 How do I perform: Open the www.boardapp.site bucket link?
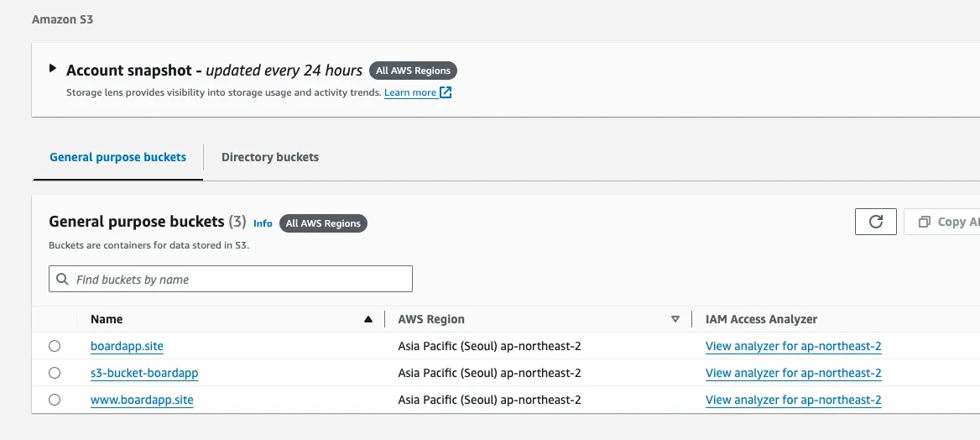click(x=142, y=400)
